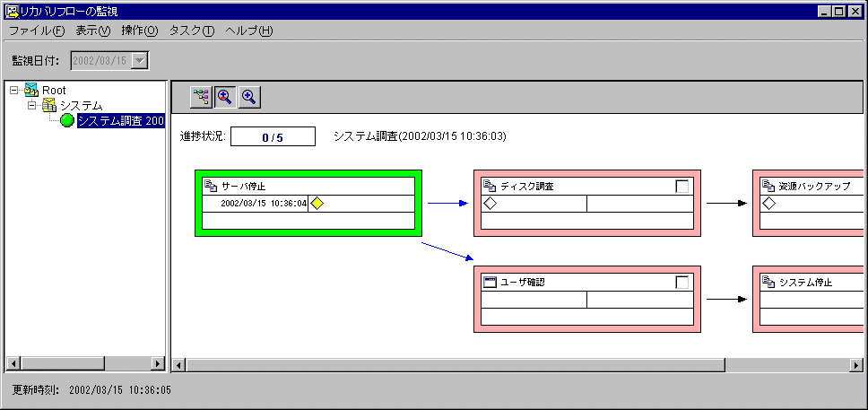Screen dimensions: 868x410
Task: Click the ディスク調査 task title
Action: coord(527,187)
